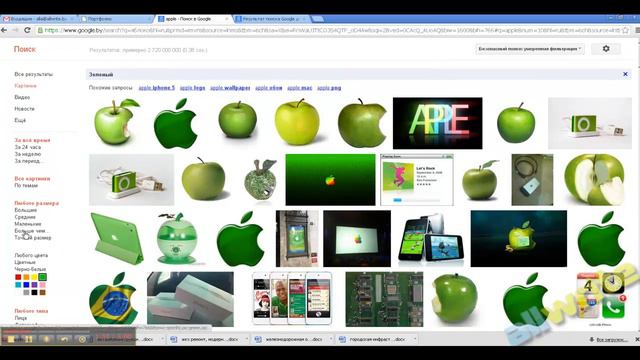Viewport: 640px width, 360px height.
Task: Open related query apple iphone 5
Action: [157, 88]
